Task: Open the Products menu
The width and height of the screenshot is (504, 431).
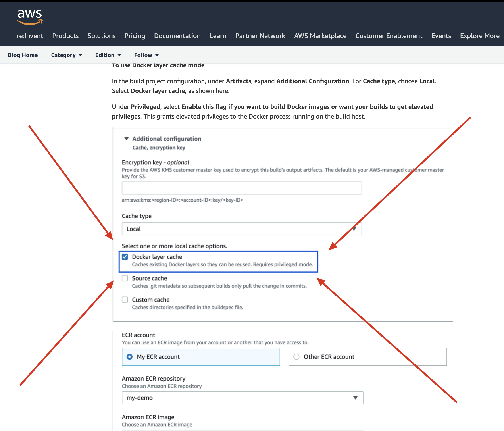Action: [x=65, y=36]
